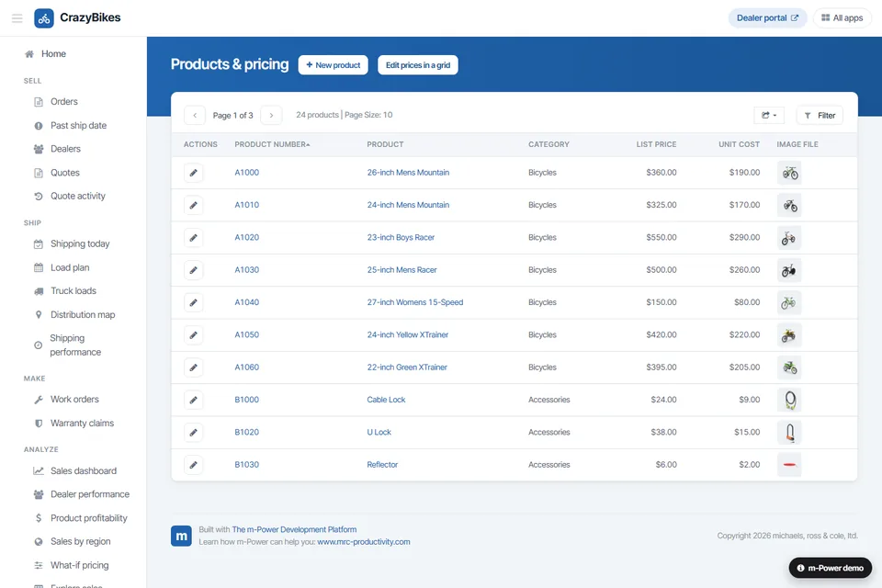Edit product A1030 with pencil icon
882x588 pixels.
point(194,270)
